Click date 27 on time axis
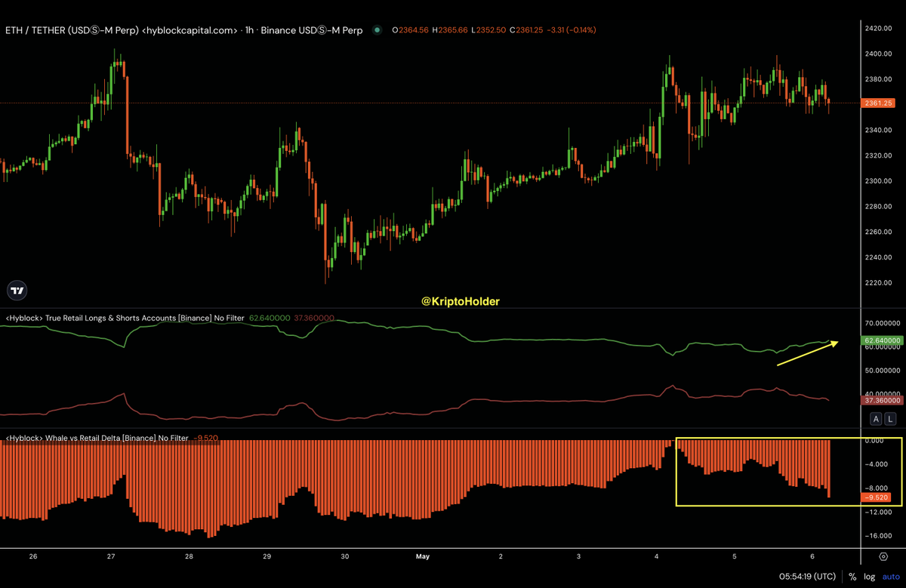Screen dimensions: 906x588 111,556
